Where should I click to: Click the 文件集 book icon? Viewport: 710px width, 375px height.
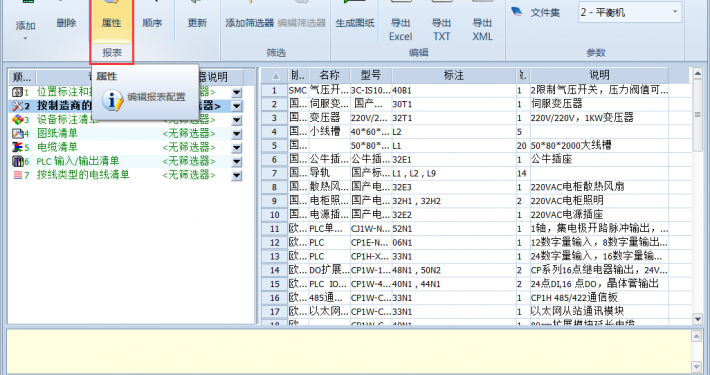pyautogui.click(x=517, y=12)
